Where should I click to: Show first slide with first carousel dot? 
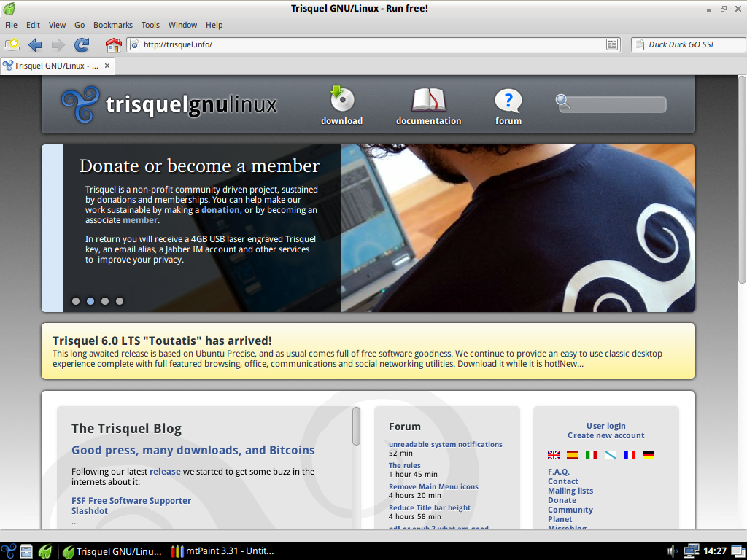pyautogui.click(x=76, y=301)
